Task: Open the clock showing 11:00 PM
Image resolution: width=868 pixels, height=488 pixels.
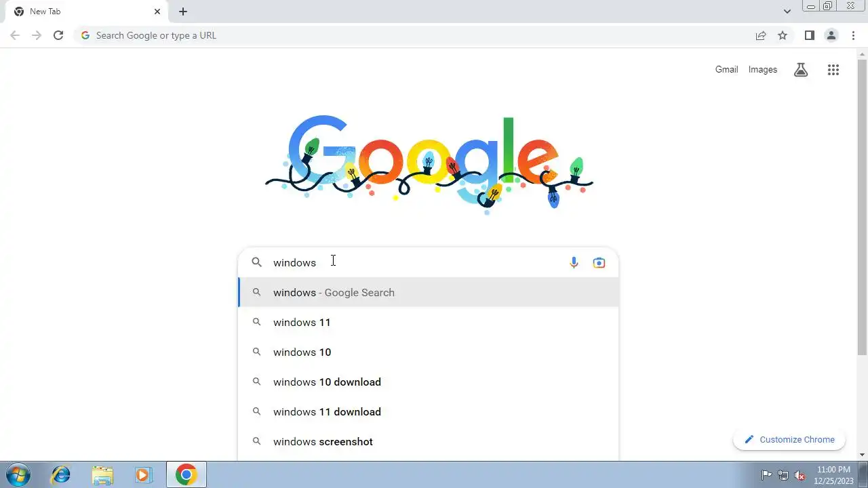Action: (x=833, y=474)
